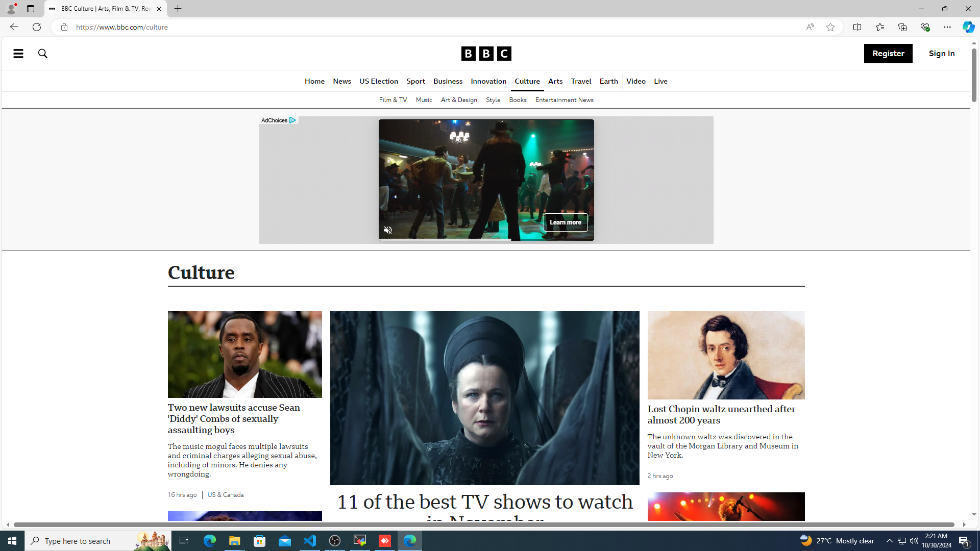Open Read aloud in address bar
The height and width of the screenshot is (551, 980).
(x=810, y=27)
